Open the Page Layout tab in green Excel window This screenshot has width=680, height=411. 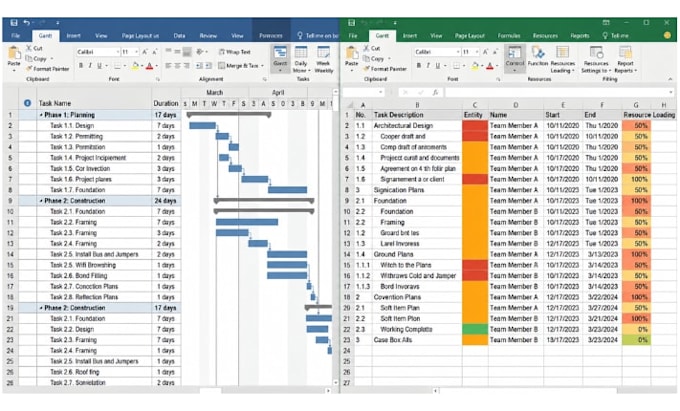pos(470,36)
